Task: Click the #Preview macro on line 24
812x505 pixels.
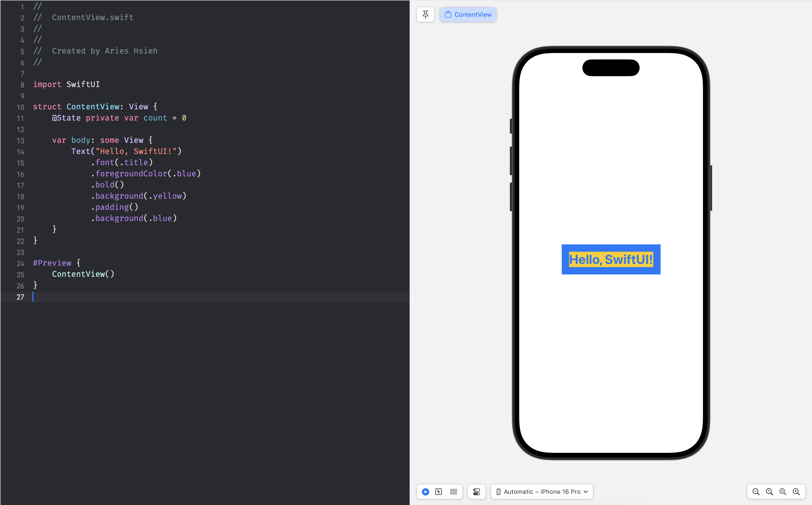Action: 52,263
